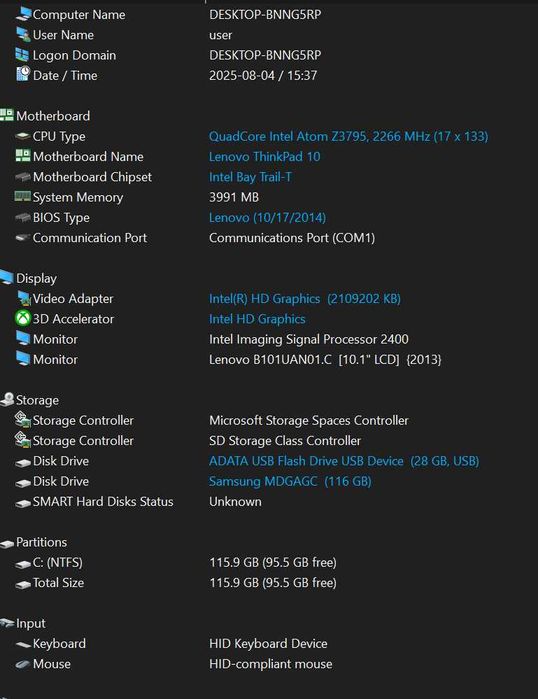Screen dimensions: 538x699
Task: Select the System Memory label
Action: (x=78, y=197)
